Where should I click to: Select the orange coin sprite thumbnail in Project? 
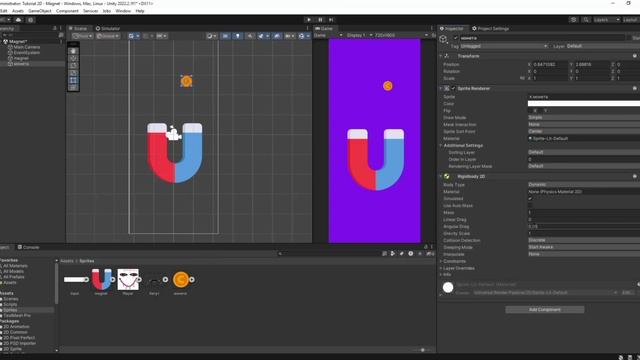(180, 280)
